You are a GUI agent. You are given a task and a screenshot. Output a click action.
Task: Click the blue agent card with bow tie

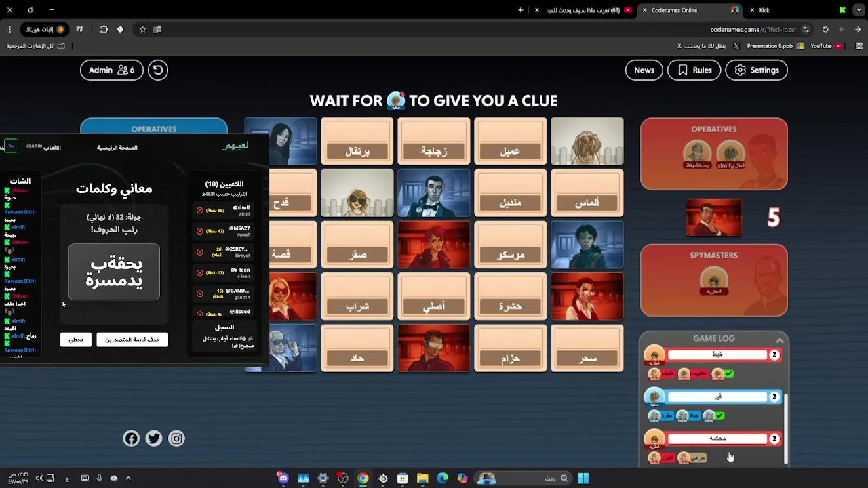[433, 193]
